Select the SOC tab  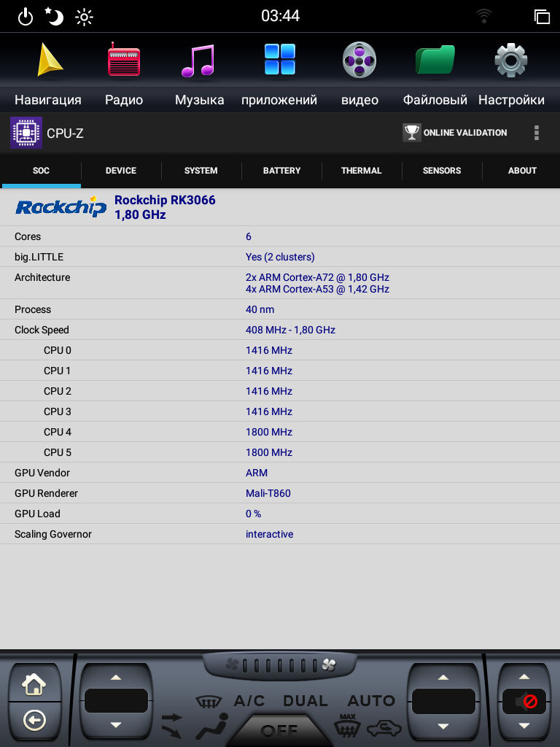tap(41, 171)
